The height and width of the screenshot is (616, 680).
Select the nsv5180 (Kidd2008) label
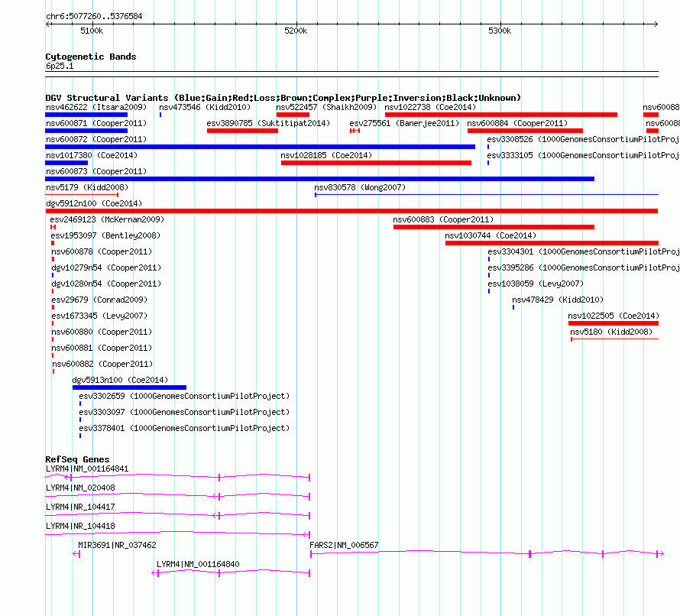click(611, 332)
